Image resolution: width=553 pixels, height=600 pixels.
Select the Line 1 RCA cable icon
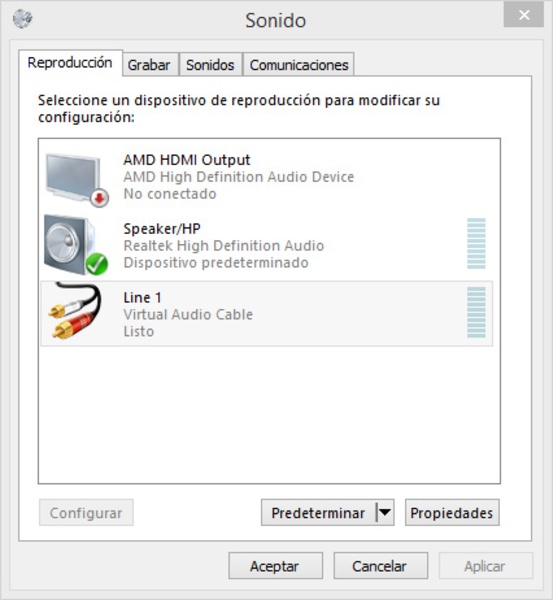[x=75, y=311]
